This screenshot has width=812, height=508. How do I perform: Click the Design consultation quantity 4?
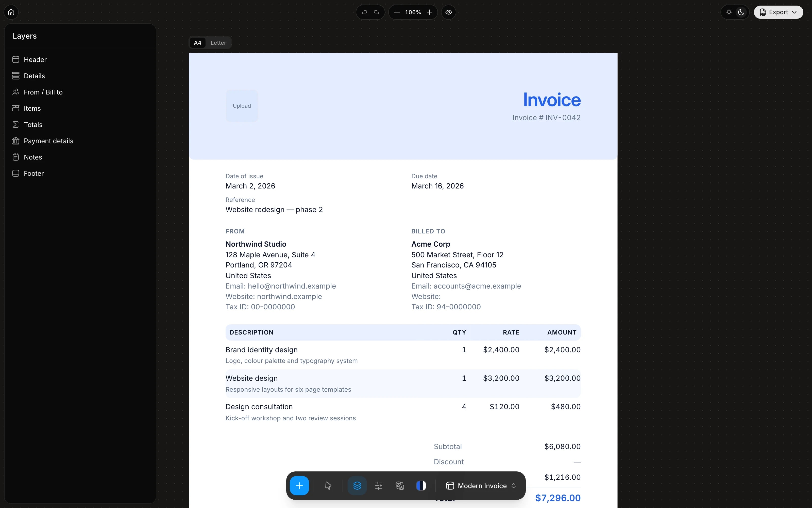pos(464,407)
